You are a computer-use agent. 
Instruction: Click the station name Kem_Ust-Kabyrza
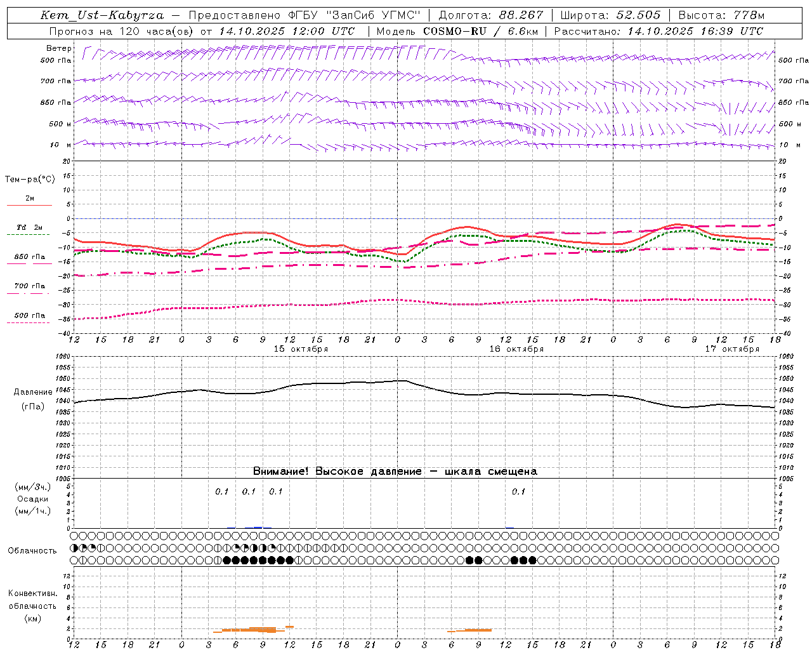coord(101,15)
